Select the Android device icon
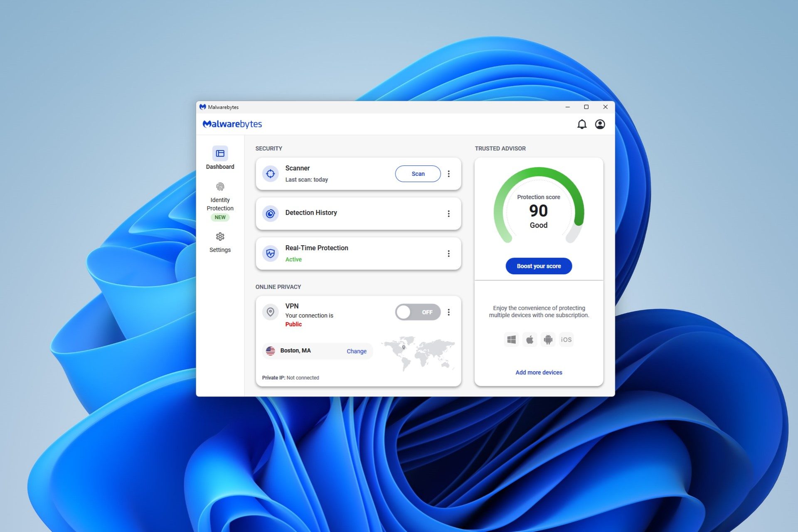This screenshot has height=532, width=798. [548, 340]
